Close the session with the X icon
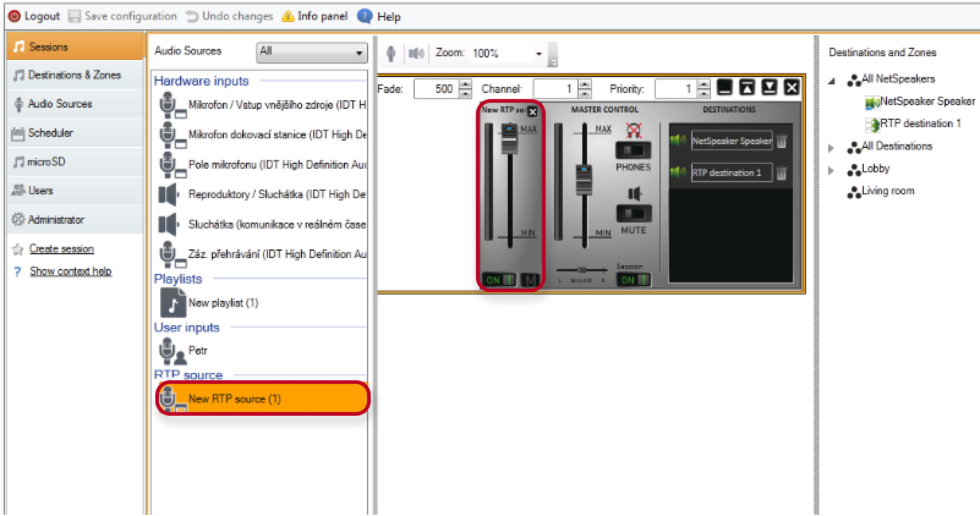Screen dimensions: 980x516 [792, 87]
